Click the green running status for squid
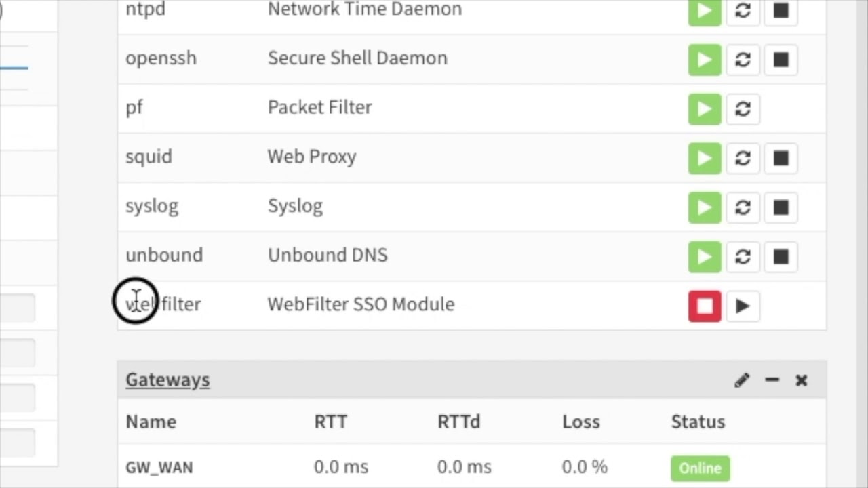Screen dimensions: 868x488 coord(705,159)
